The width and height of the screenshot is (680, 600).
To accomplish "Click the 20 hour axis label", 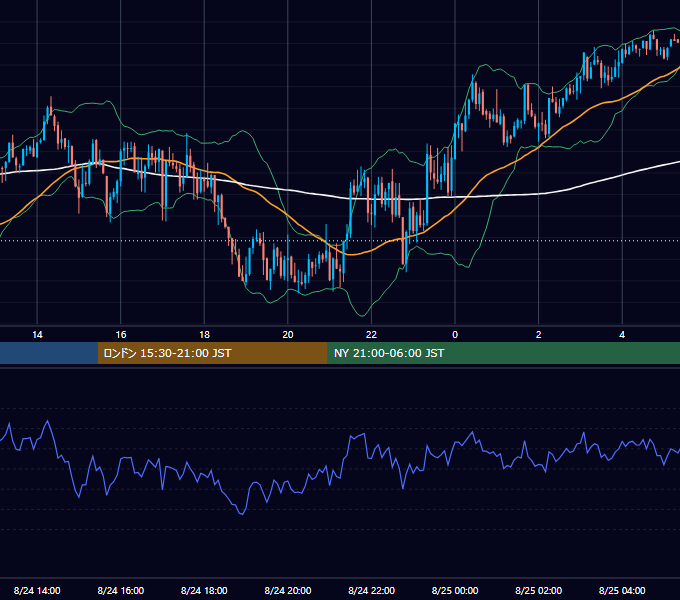I will [x=288, y=335].
